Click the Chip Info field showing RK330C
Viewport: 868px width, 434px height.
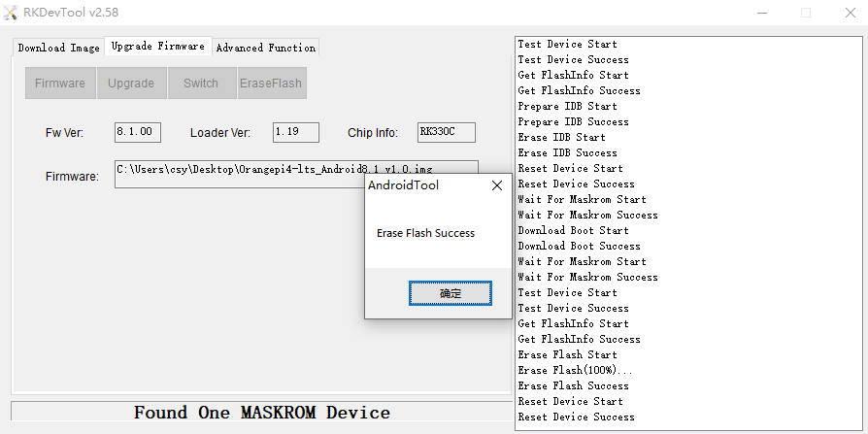click(447, 132)
